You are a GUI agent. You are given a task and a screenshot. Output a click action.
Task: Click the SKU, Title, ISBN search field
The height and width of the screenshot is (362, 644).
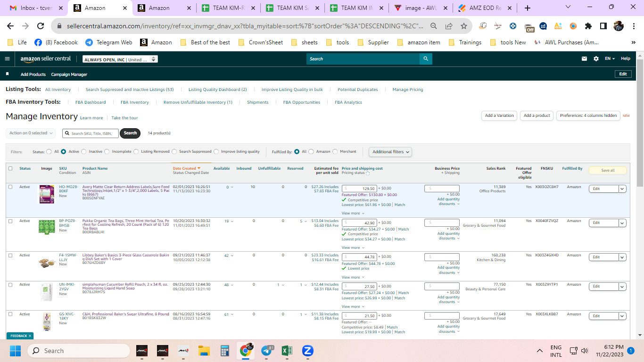pos(91,133)
